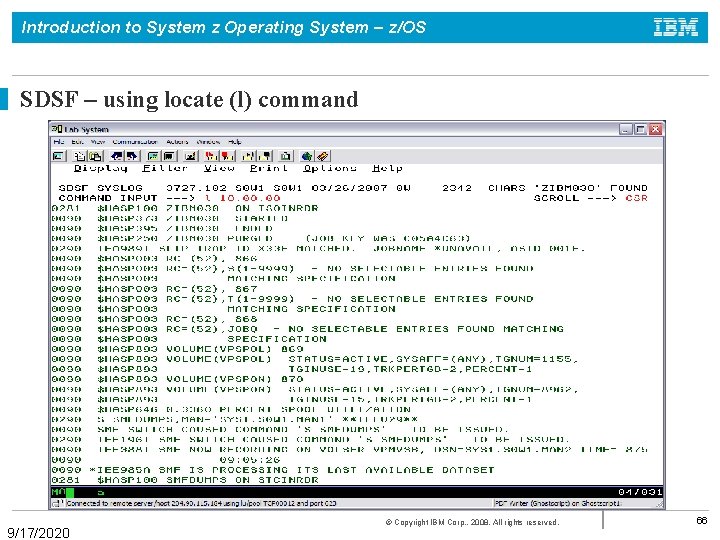Click the Clipboard viewer toolbar icon

coord(286,156)
